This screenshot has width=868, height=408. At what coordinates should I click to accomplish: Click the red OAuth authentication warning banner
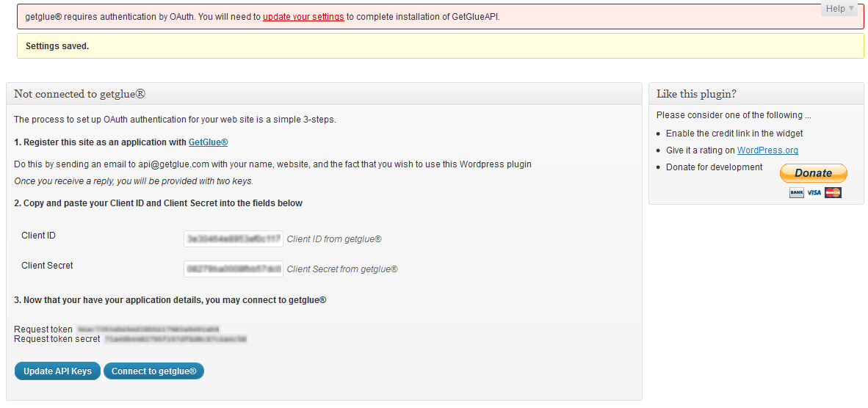[x=440, y=17]
